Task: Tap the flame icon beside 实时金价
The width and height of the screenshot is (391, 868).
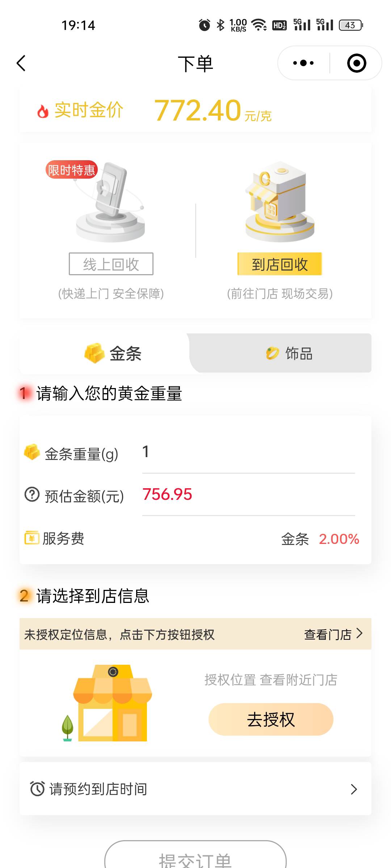Action: tap(43, 111)
